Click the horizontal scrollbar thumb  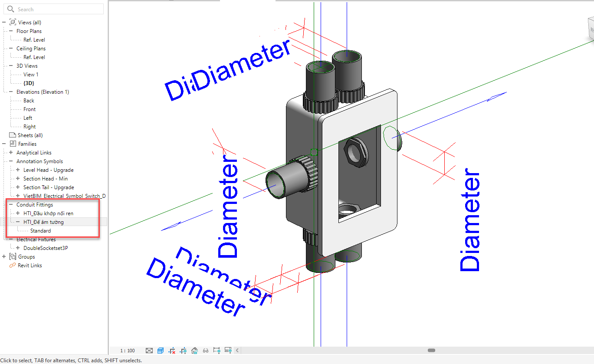pyautogui.click(x=431, y=350)
